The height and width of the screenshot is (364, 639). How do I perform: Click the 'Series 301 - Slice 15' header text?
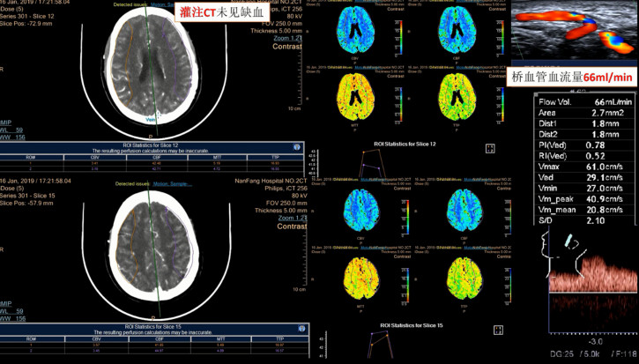27,196
